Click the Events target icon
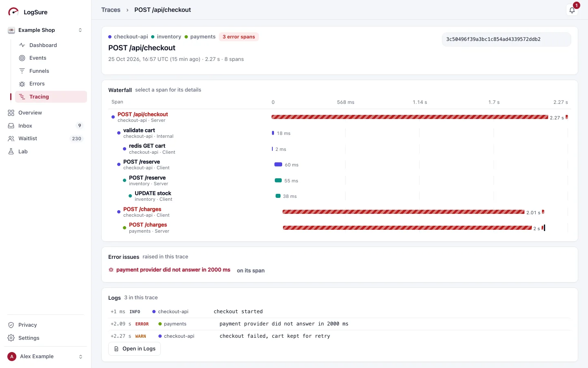588x368 pixels. 22,58
